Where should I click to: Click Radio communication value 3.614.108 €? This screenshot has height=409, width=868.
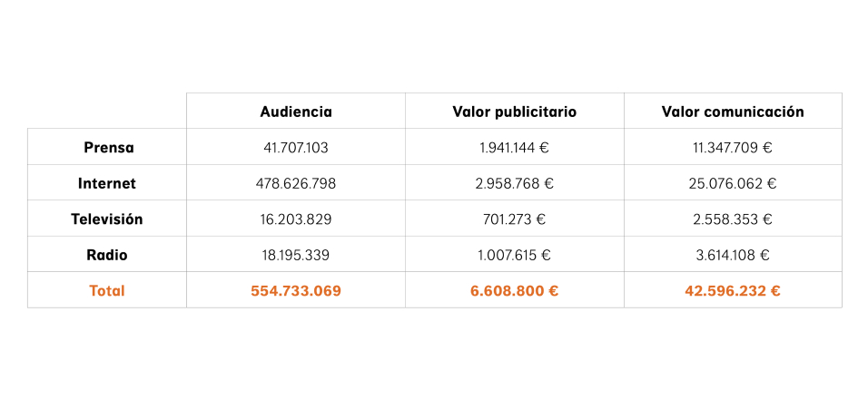733,255
